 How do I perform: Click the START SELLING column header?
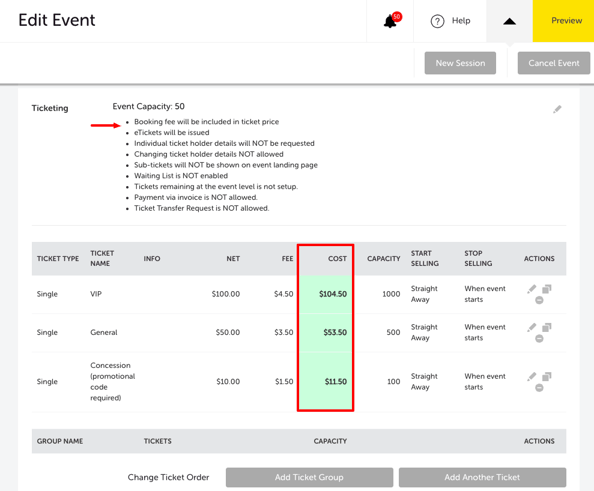(x=425, y=258)
